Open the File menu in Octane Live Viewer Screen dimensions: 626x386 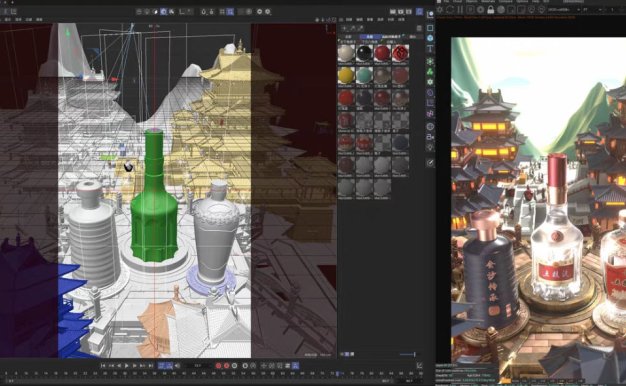click(x=446, y=2)
